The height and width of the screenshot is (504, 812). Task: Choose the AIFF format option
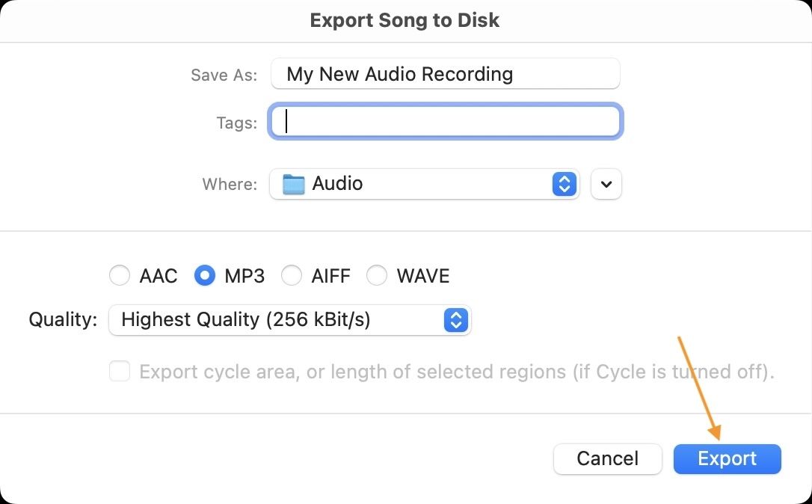(x=292, y=276)
